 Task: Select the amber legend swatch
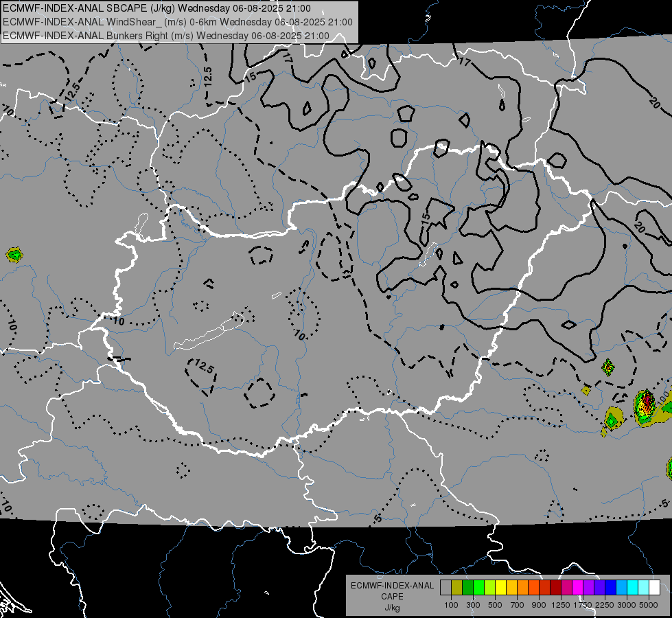[511, 587]
